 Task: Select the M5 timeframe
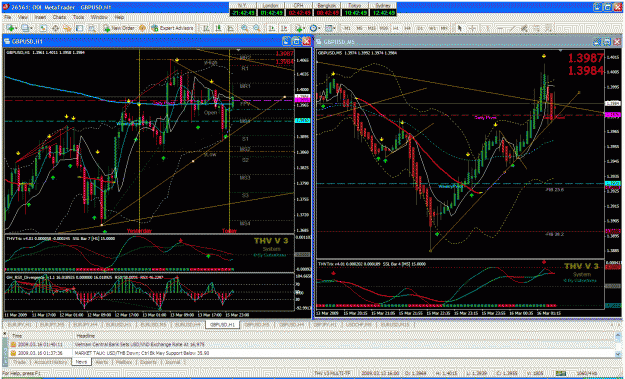click(x=360, y=28)
